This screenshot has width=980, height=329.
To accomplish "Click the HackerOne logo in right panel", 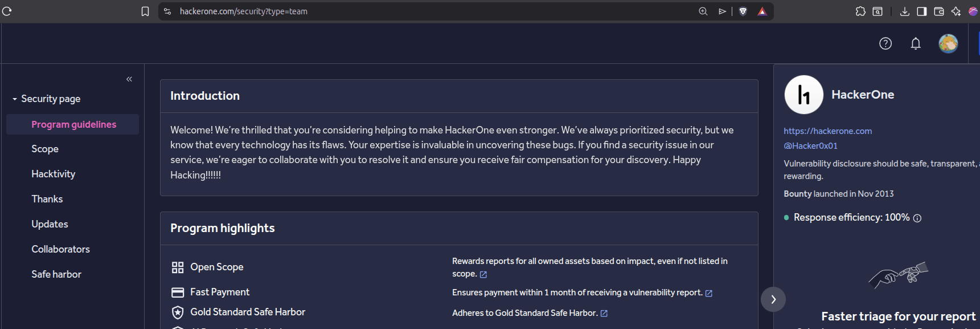I will click(803, 95).
